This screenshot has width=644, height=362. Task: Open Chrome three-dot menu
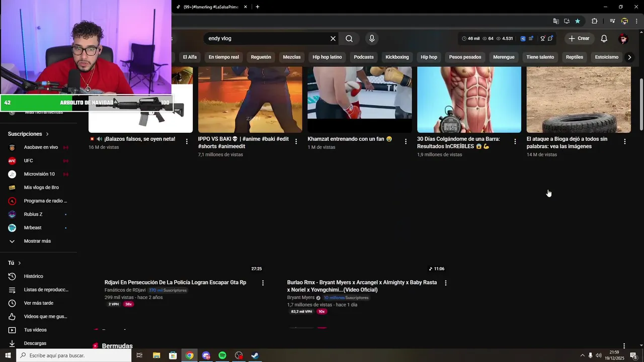click(636, 21)
